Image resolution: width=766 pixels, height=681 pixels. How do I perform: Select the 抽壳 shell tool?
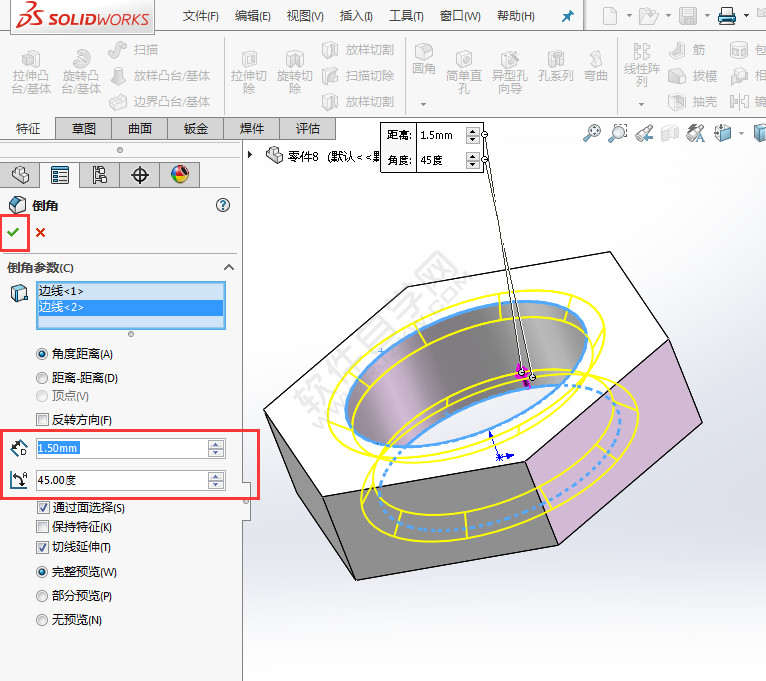692,102
